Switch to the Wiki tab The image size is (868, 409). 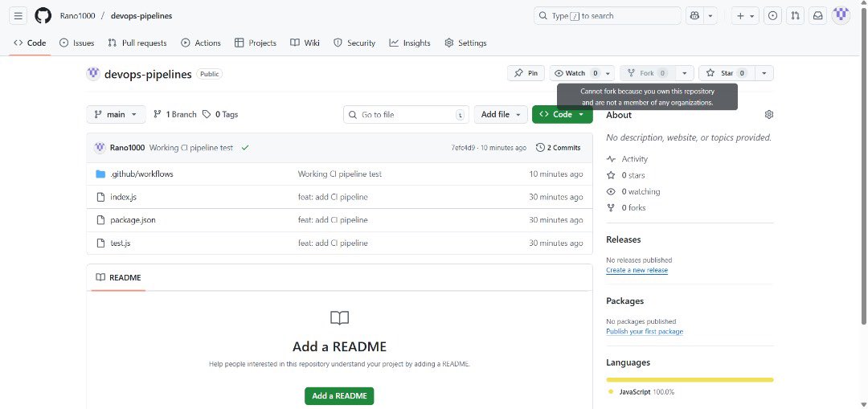305,43
